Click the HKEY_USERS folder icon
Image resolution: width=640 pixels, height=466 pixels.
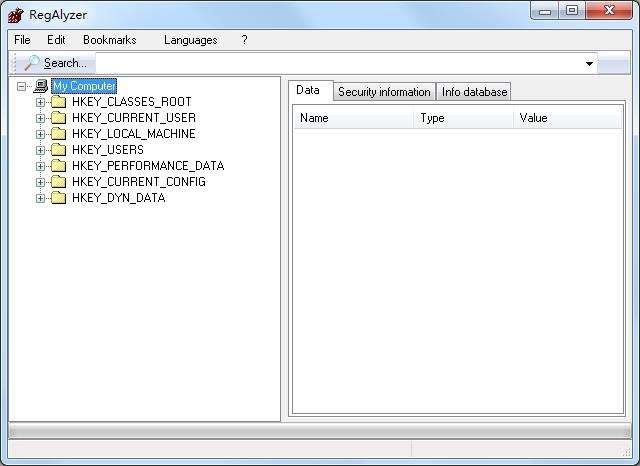pyautogui.click(x=58, y=149)
